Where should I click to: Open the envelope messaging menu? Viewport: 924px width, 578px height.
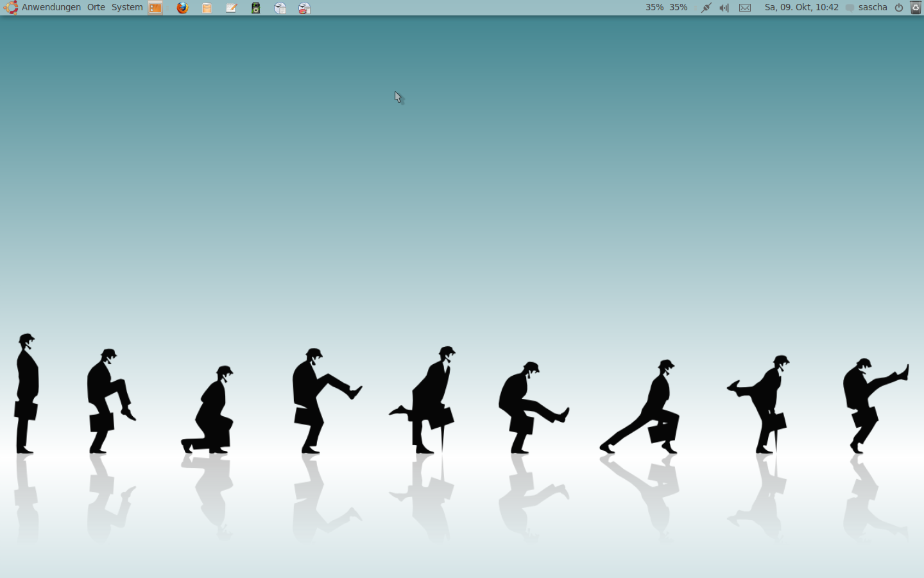coord(745,8)
